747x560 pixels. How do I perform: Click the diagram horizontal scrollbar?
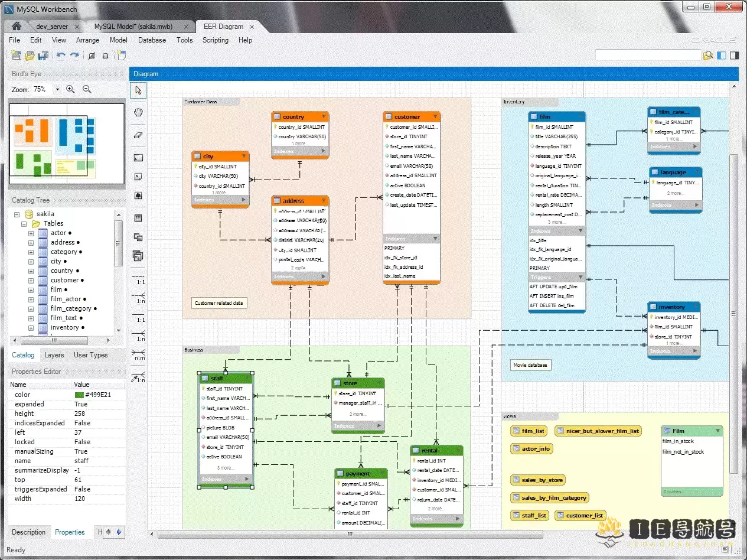click(350, 534)
